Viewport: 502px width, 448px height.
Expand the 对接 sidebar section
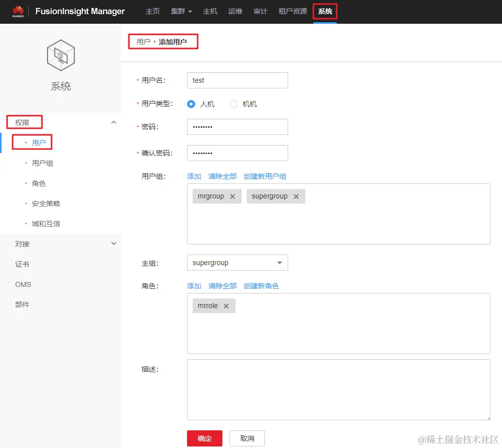click(114, 243)
